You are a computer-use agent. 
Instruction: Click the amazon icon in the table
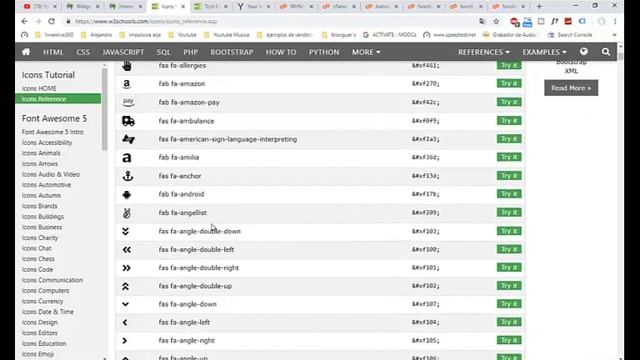tap(127, 84)
